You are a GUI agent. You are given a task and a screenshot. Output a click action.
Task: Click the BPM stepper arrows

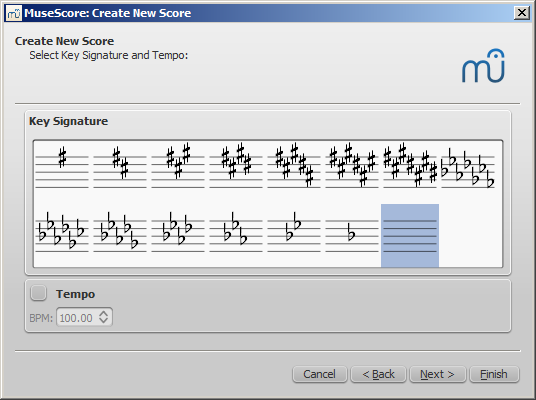click(104, 317)
